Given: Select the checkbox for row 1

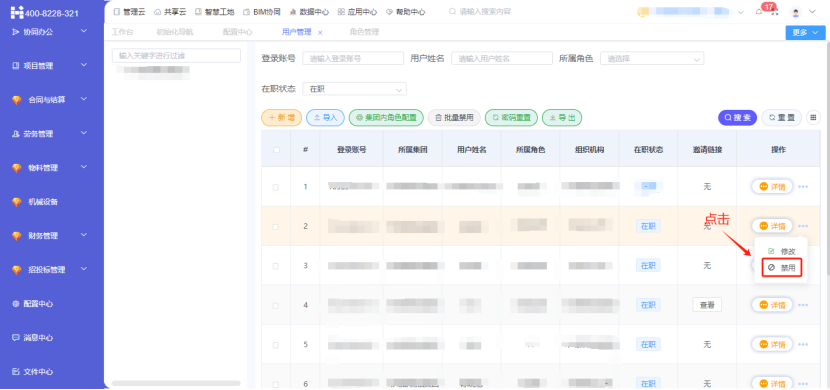Looking at the screenshot, I should point(275,187).
